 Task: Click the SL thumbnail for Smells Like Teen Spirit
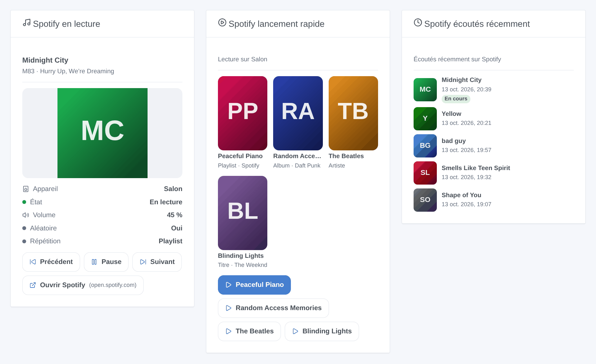click(x=425, y=173)
